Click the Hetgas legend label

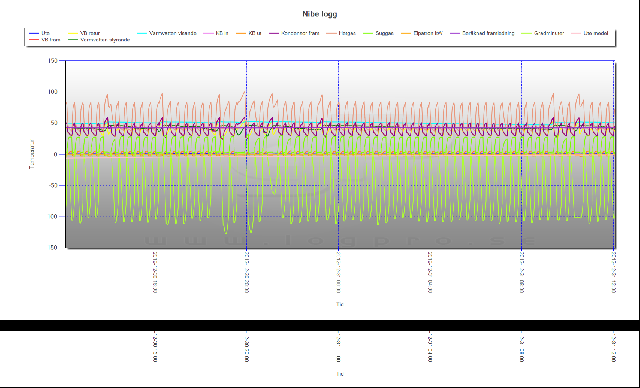(x=347, y=33)
